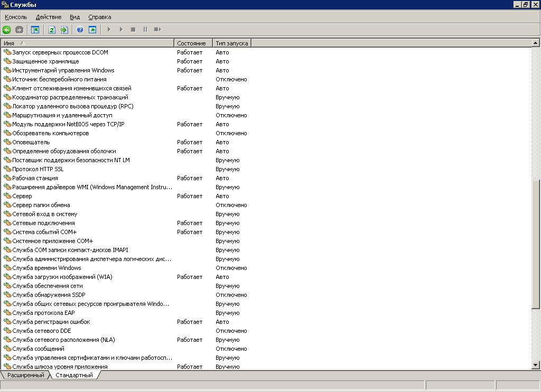
Task: Switch to the Расширенный tab
Action: (x=25, y=375)
